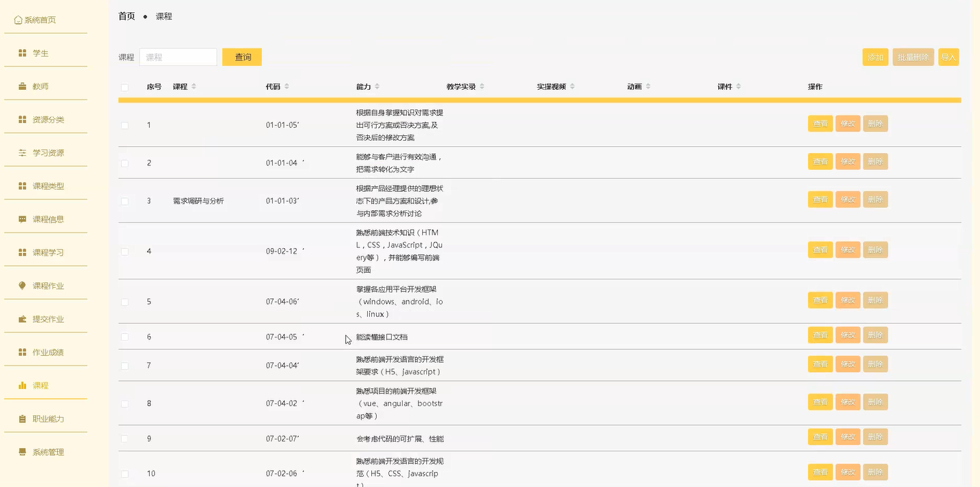Sort the table by 代码 column
The height and width of the screenshot is (487, 980).
[x=288, y=86]
